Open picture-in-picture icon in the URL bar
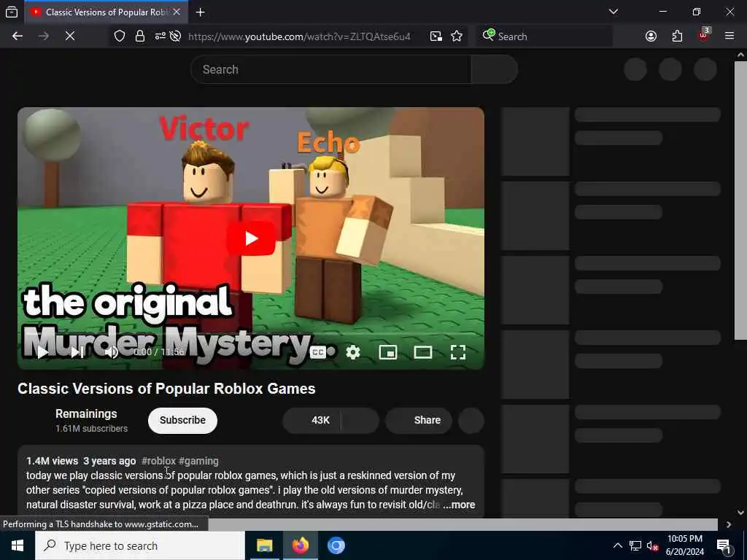 [x=436, y=36]
